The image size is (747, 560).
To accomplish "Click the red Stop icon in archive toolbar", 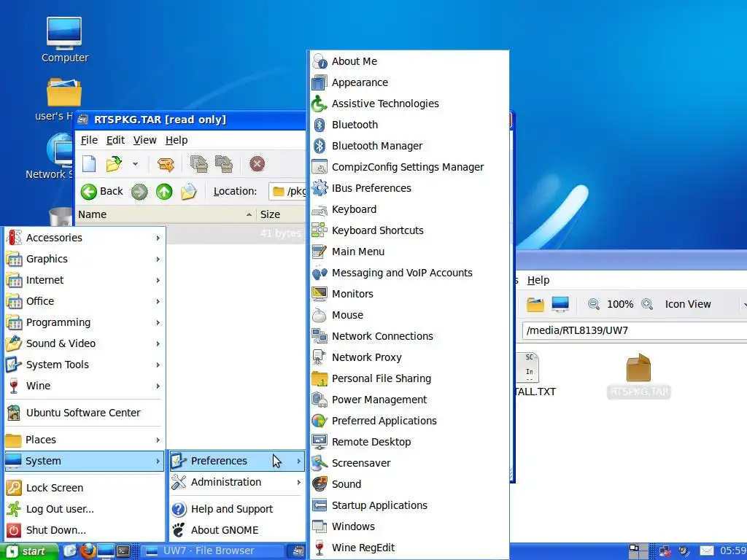I will pyautogui.click(x=257, y=164).
